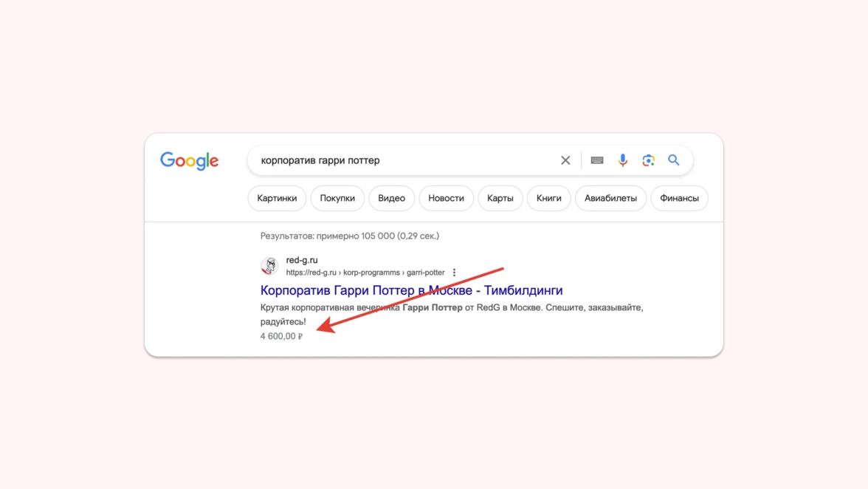Select the Видео filter chip
The height and width of the screenshot is (489, 868).
pyautogui.click(x=391, y=198)
